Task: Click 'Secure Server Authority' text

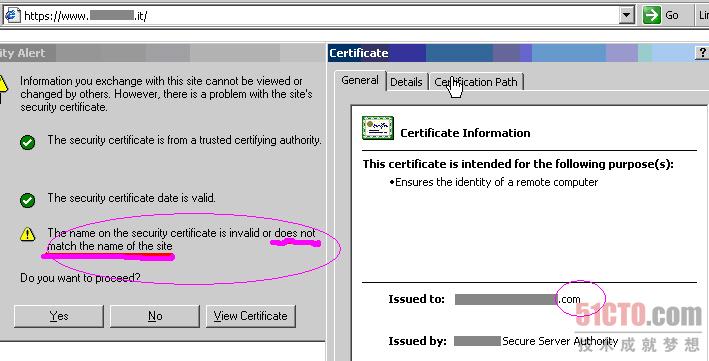Action: coord(560,341)
